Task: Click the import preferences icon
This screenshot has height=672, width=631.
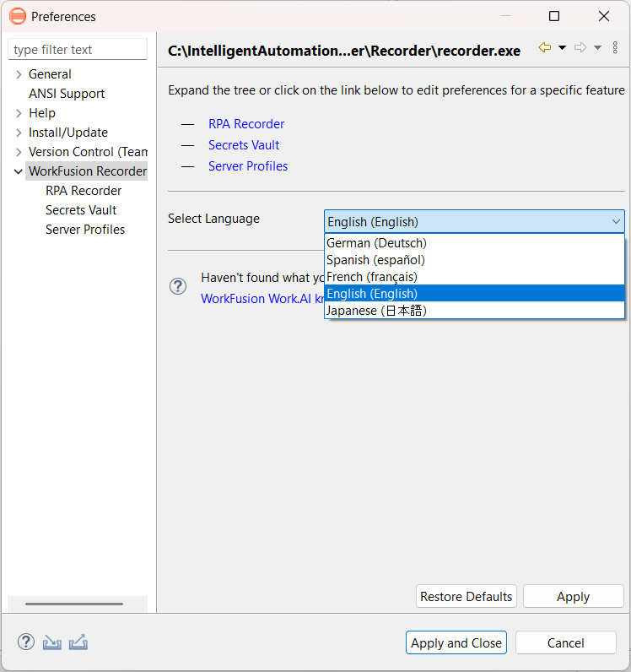Action: click(51, 642)
